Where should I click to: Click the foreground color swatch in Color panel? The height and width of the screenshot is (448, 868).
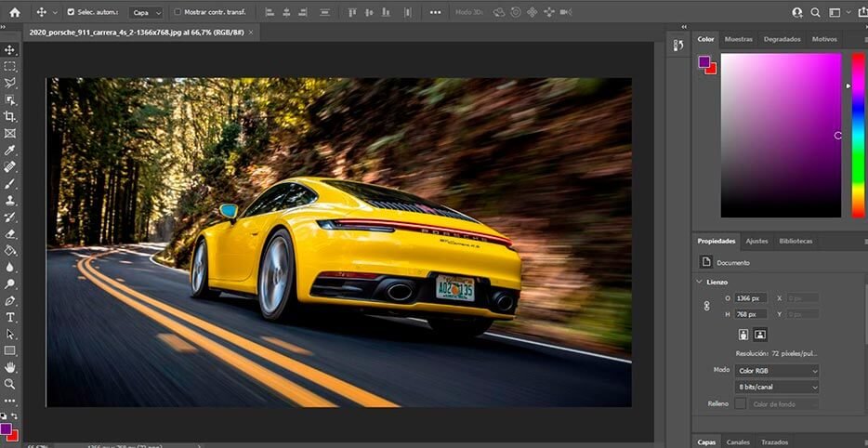(704, 62)
